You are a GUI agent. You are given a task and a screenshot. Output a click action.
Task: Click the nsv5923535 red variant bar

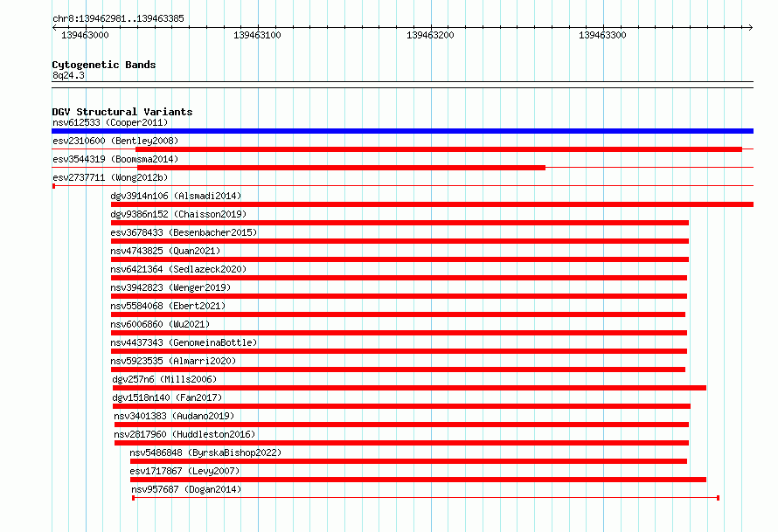[398, 370]
